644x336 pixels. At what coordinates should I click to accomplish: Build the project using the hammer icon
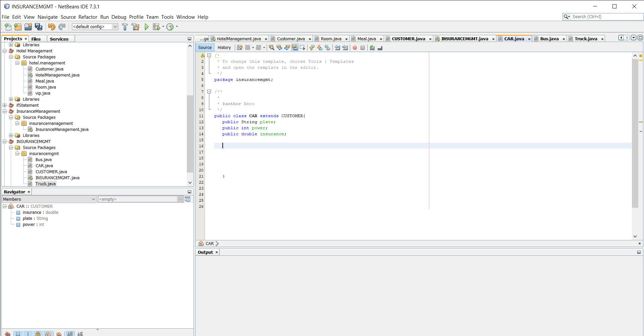pos(125,27)
